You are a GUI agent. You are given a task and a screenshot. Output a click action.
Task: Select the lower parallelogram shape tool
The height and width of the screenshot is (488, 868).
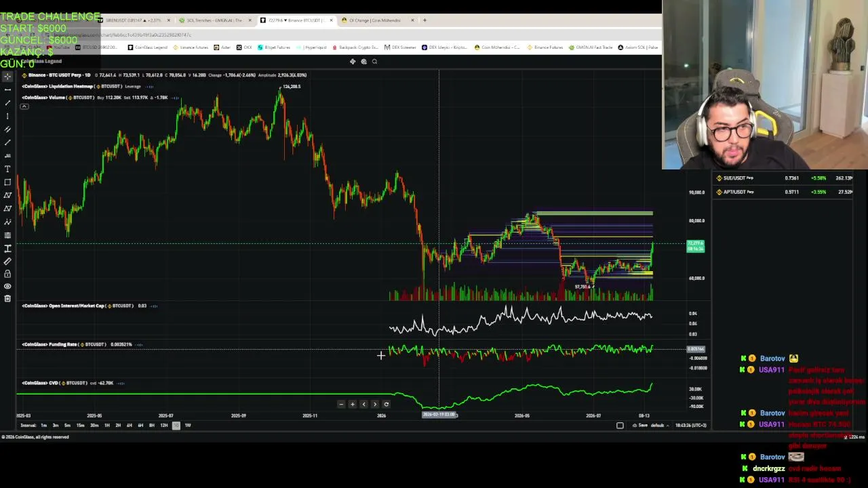tap(7, 209)
